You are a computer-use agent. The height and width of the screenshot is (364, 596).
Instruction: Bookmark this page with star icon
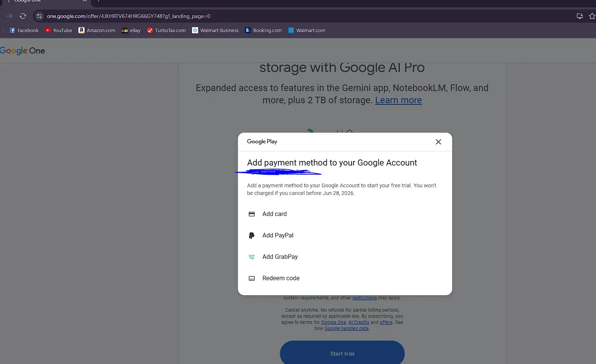[x=592, y=16]
